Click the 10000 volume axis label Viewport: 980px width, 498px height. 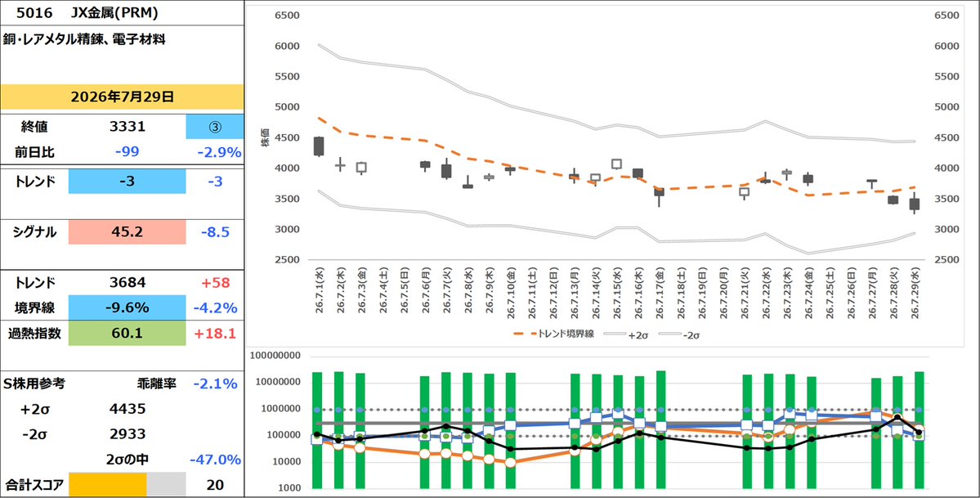click(x=287, y=462)
